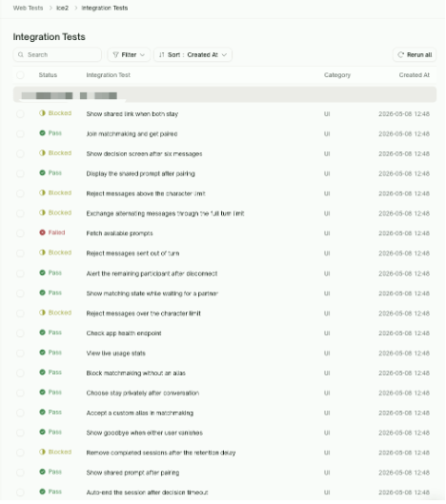The image size is (446, 504).
Task: Open test 'Accept a custom alias in matchmaking'
Action: (140, 413)
